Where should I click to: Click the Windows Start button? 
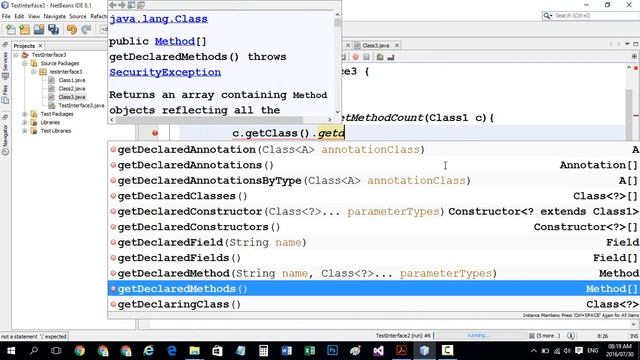pos(11,351)
